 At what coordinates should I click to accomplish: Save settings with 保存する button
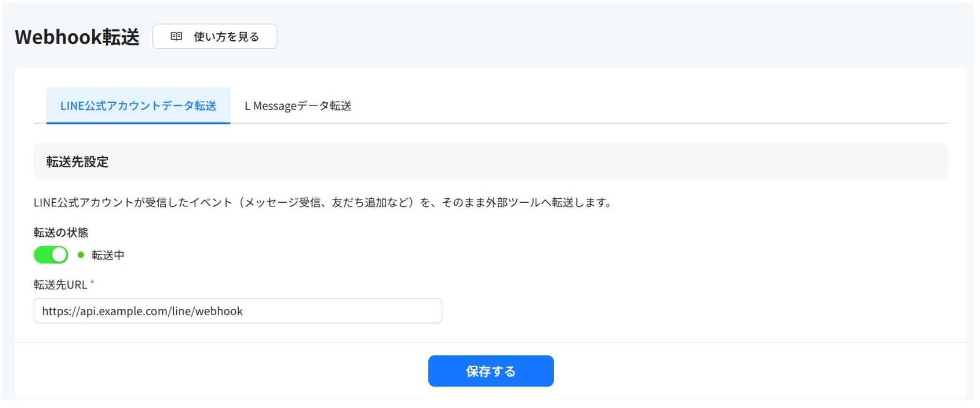click(x=491, y=371)
